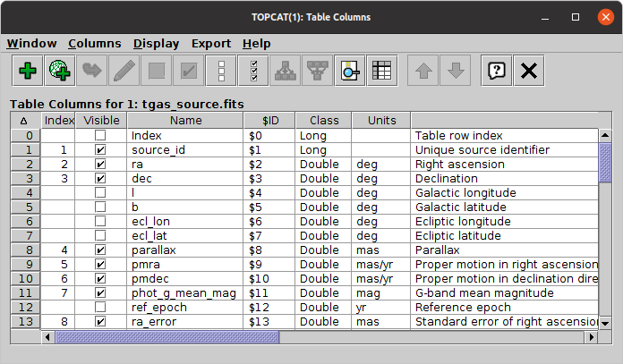This screenshot has height=364, width=623.
Task: Click the explode array column icon
Action: pyautogui.click(x=286, y=72)
